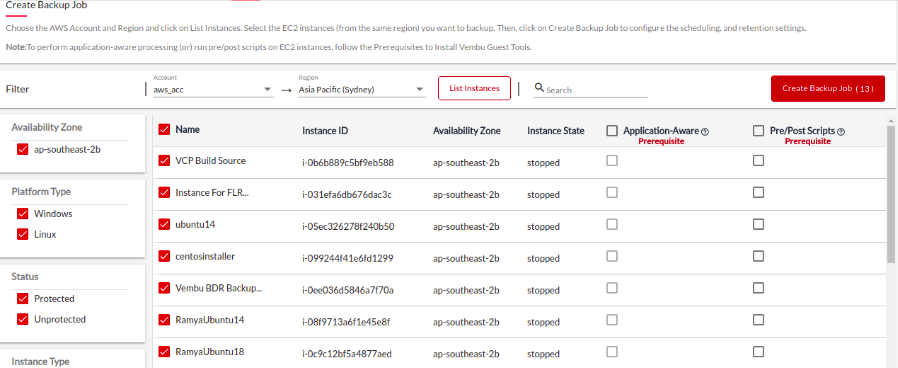Viewport: 898px width, 368px height.
Task: Enable Pre/Post Scripts for VCP Build Source
Action: [758, 161]
